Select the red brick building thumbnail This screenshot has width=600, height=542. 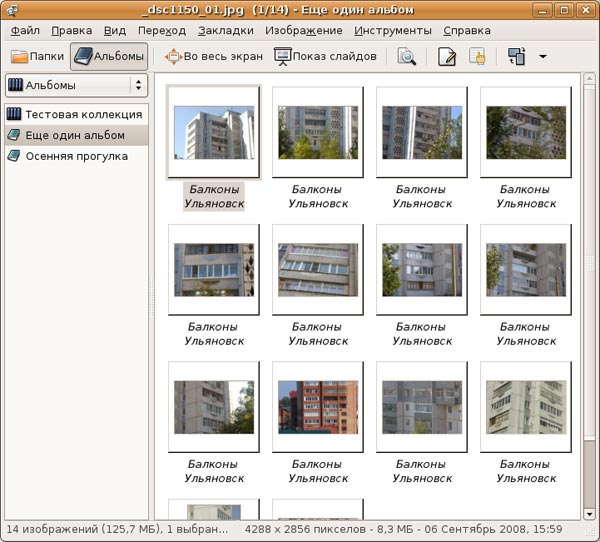tap(318, 407)
